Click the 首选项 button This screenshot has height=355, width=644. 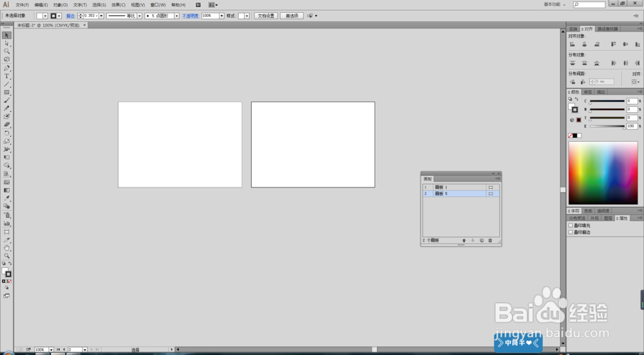292,16
